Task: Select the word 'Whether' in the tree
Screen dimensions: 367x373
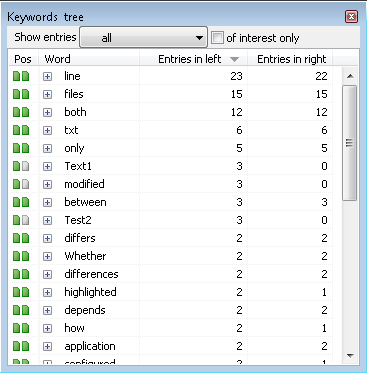Action: 85,256
